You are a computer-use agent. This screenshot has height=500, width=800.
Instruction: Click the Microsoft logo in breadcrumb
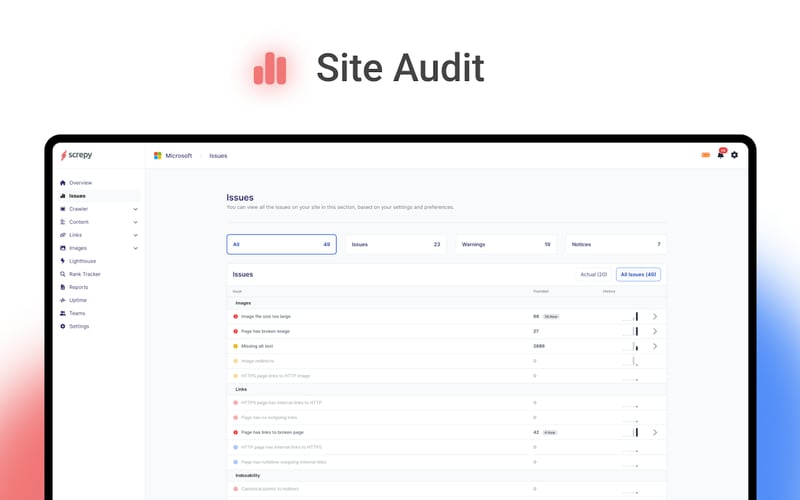click(x=158, y=156)
